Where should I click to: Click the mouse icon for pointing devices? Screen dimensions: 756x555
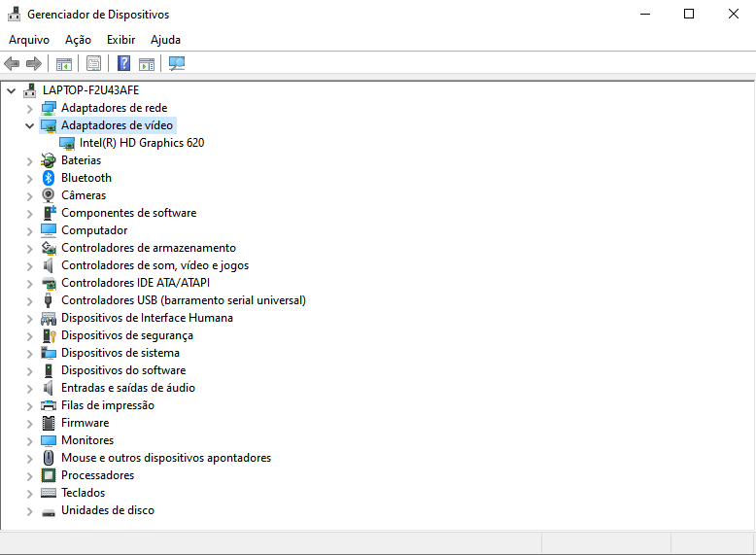(x=49, y=458)
